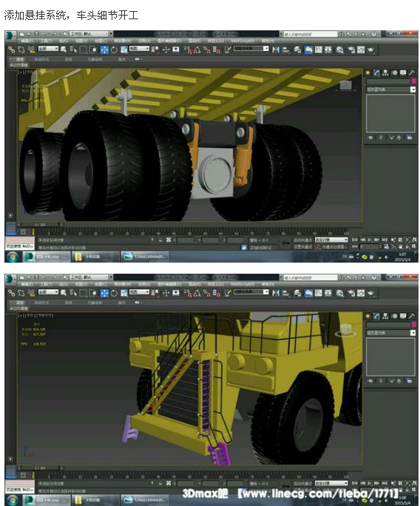Screen dimensions: 420x506
Task: Open Render Setup in upper screenshot
Action: [351, 50]
